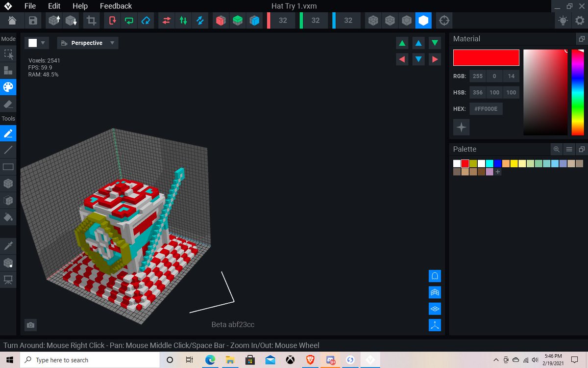
Task: Open settings gear icon
Action: click(x=579, y=21)
